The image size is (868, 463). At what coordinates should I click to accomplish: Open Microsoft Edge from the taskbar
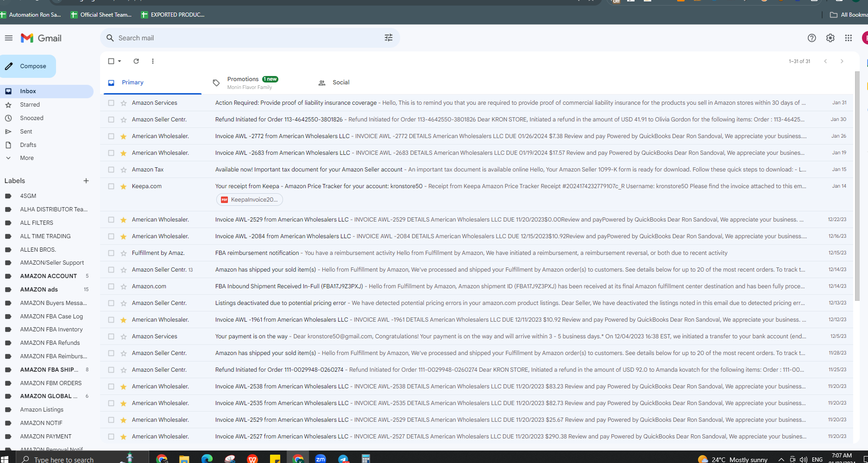[207, 458]
